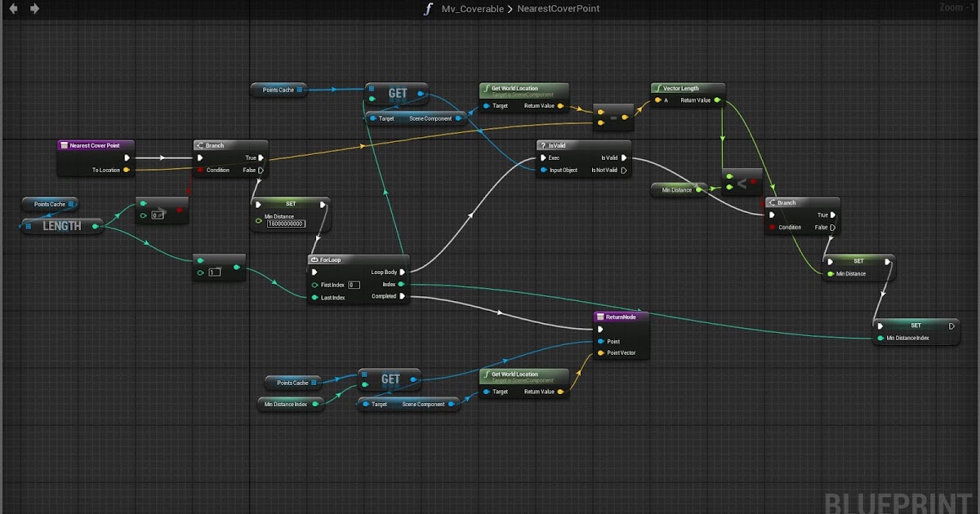Click the First Index value field on ForLoop
The image size is (980, 514).
click(353, 284)
